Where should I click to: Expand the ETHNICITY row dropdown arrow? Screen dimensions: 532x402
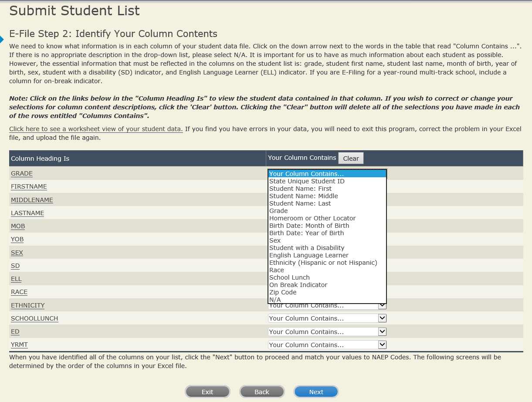(382, 306)
